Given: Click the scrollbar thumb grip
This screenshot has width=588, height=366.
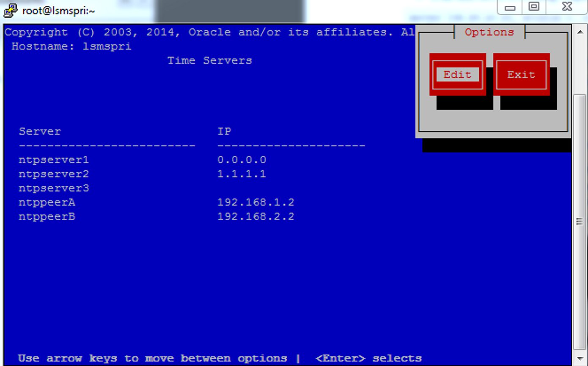Looking at the screenshot, I should coord(580,221).
